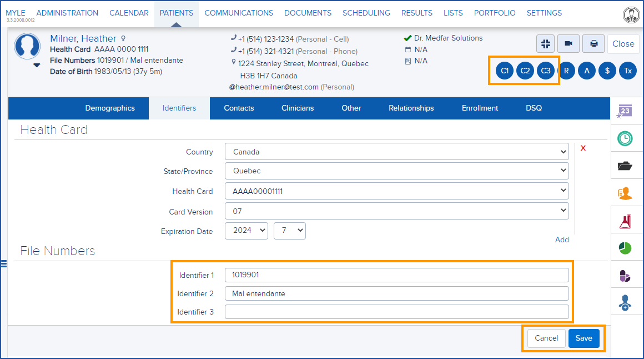This screenshot has width=644, height=359.
Task: Open the Relationships tab
Action: click(x=411, y=108)
